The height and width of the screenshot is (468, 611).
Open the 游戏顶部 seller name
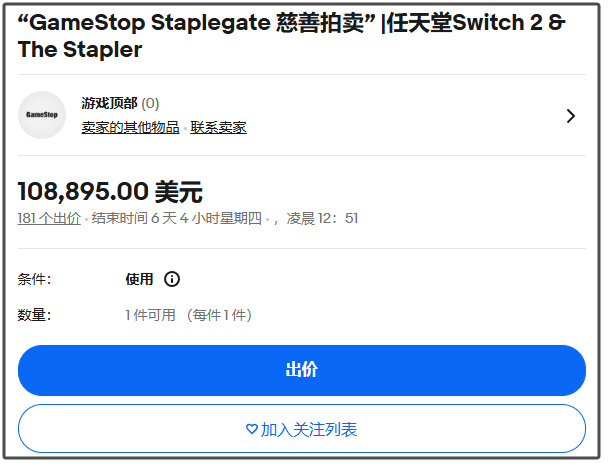(x=109, y=103)
